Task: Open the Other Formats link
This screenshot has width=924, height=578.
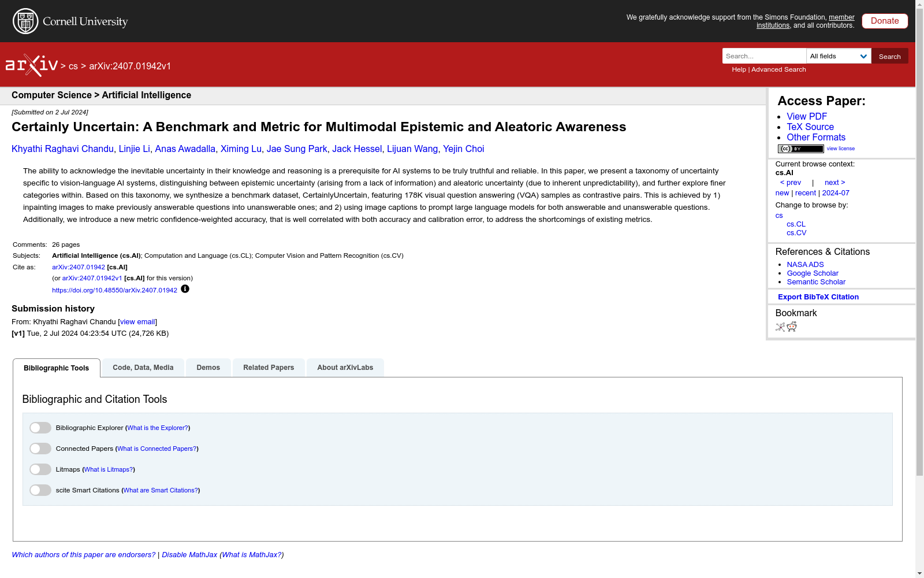Action: [x=816, y=137]
